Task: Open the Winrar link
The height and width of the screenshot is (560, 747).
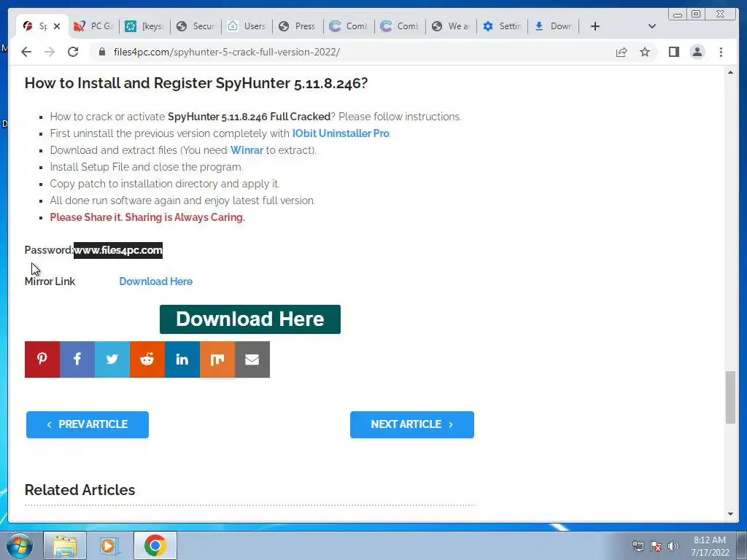Action: [x=247, y=150]
